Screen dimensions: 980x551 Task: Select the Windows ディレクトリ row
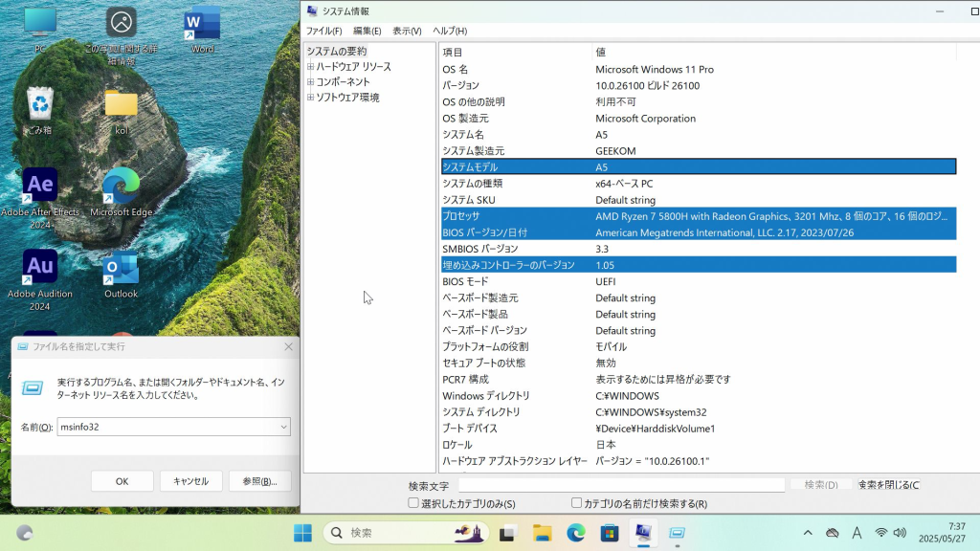(x=699, y=395)
